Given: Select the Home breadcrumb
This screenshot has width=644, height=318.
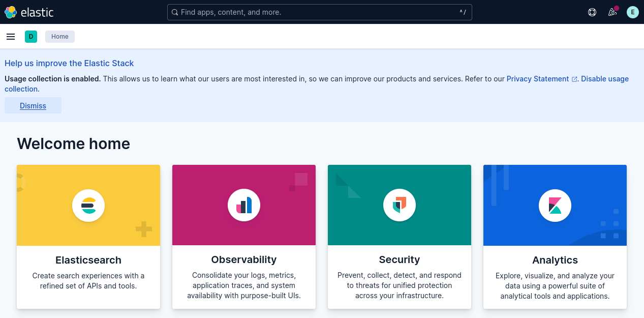Looking at the screenshot, I should [60, 37].
